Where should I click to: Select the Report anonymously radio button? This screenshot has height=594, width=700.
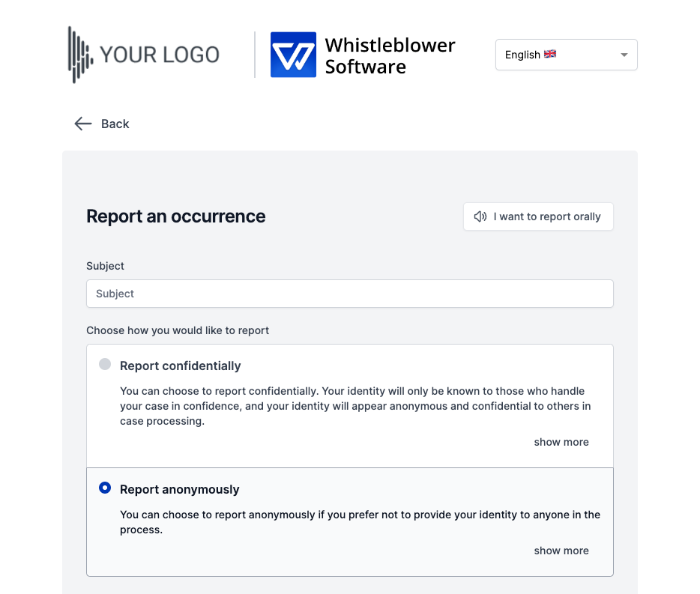click(105, 488)
